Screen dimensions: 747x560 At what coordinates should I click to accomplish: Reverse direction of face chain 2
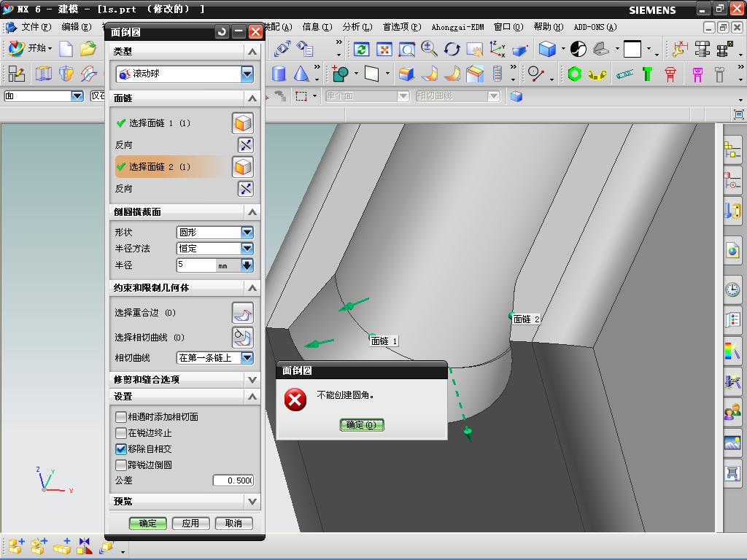coord(245,189)
